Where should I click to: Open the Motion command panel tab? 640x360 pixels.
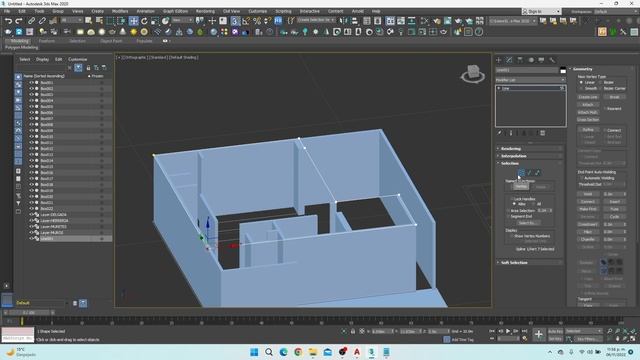pos(531,60)
